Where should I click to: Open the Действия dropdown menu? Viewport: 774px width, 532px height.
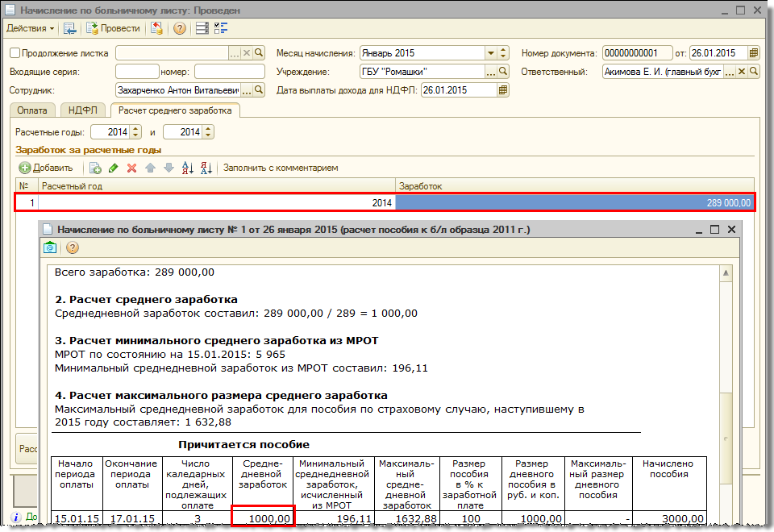[31, 28]
